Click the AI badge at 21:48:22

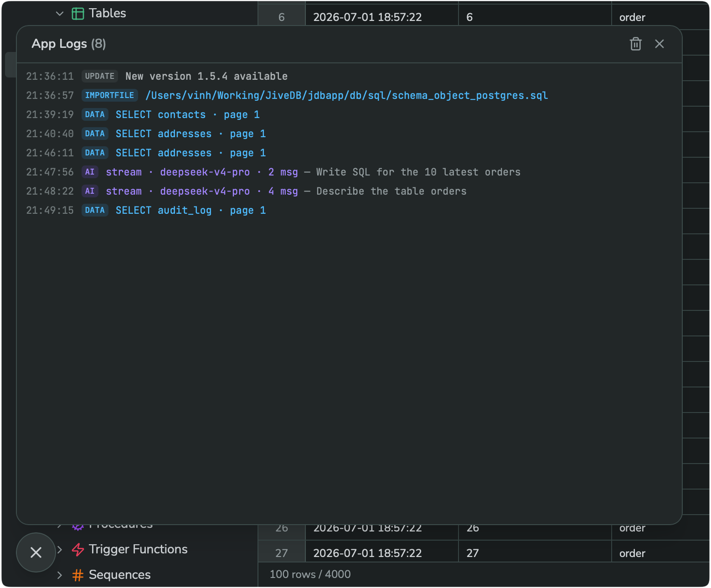[90, 191]
